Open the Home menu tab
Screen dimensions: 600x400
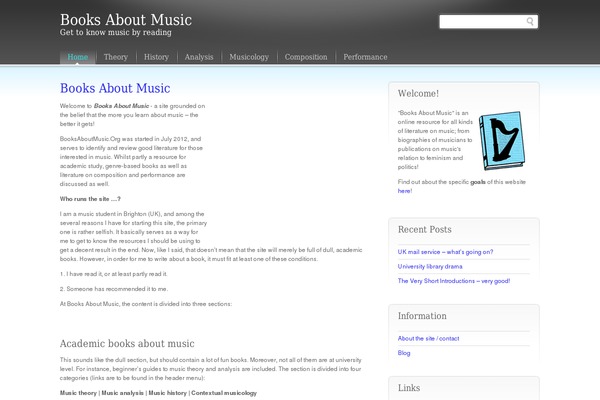coord(78,57)
